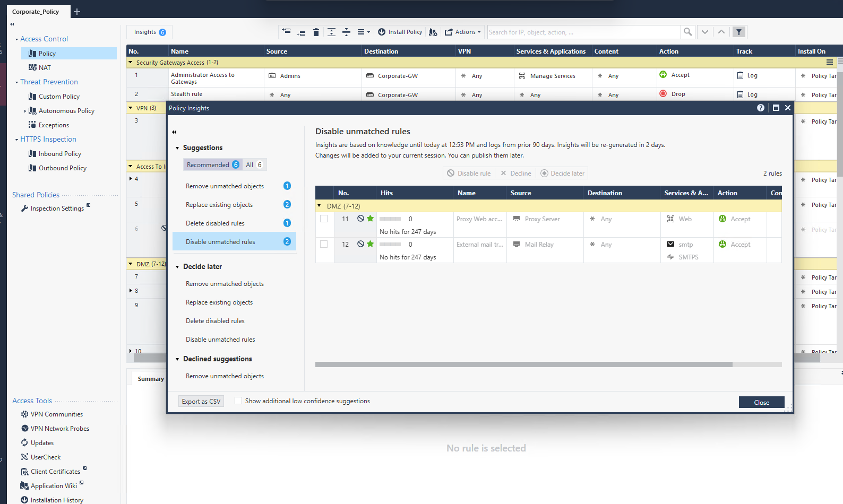Expand the Autonomous Policy node
The image size is (843, 504).
(x=25, y=111)
